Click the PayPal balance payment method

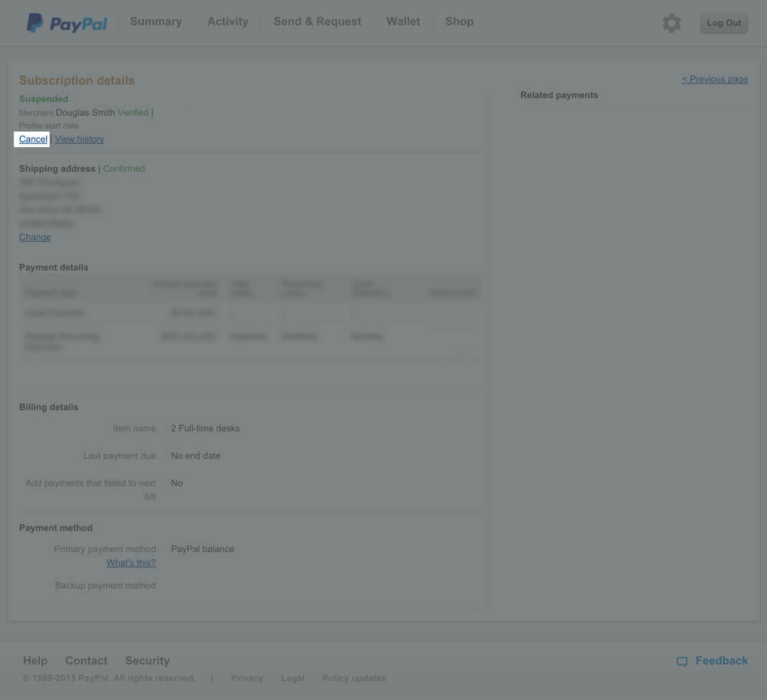tap(202, 549)
